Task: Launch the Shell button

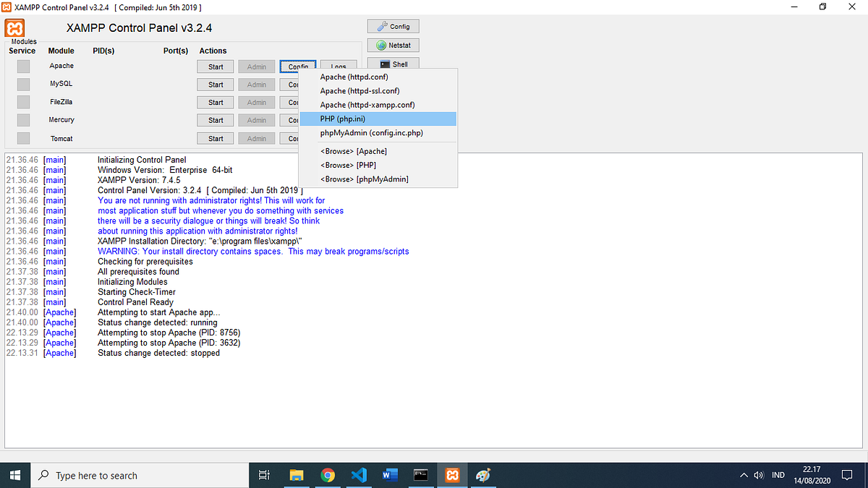Action: [393, 64]
